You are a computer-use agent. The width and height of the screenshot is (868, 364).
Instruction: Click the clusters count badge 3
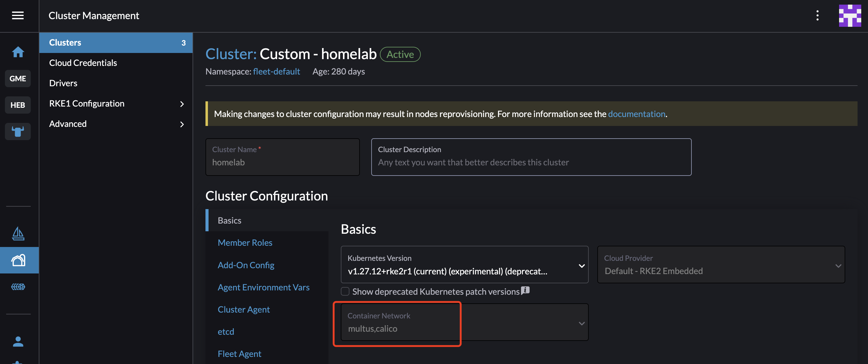(183, 43)
